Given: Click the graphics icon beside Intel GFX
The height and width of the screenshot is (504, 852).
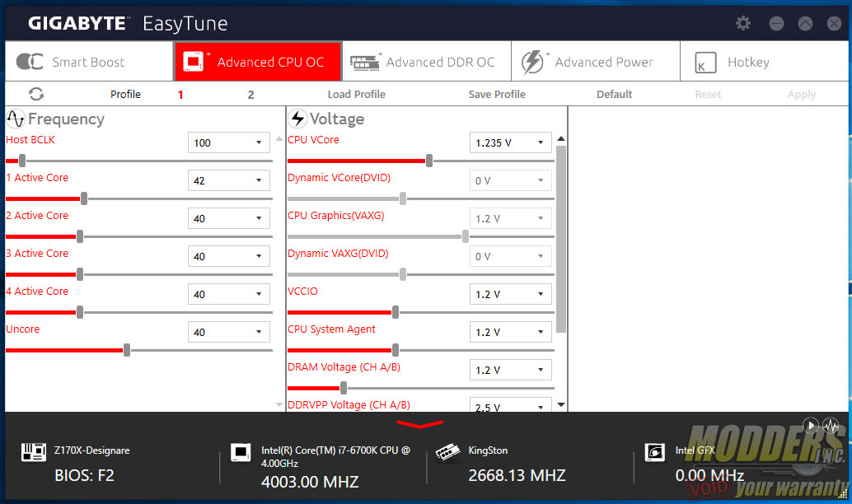Looking at the screenshot, I should (655, 452).
